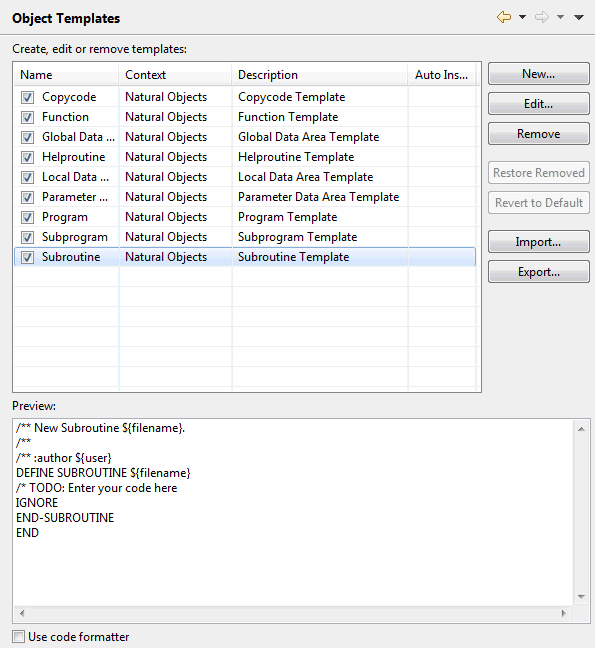Click Natural Objects in the Program row
Image resolution: width=595 pixels, height=648 pixels.
[x=166, y=217]
